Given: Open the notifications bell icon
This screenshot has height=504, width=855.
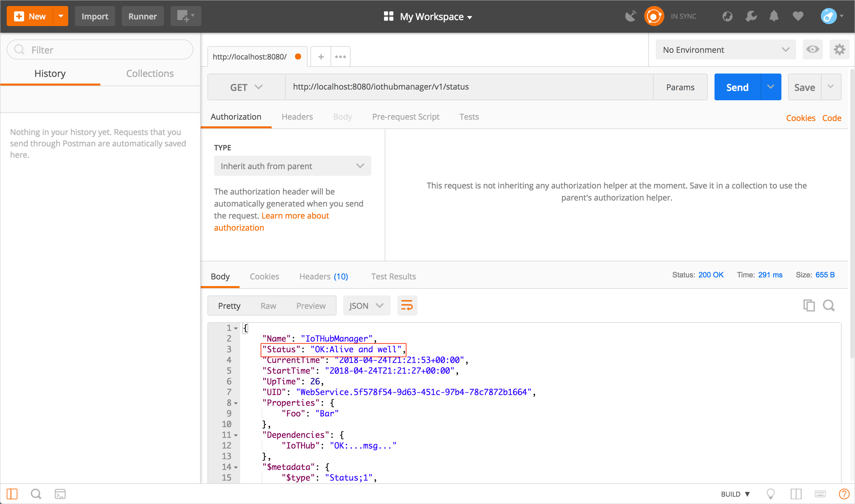Looking at the screenshot, I should [x=774, y=16].
